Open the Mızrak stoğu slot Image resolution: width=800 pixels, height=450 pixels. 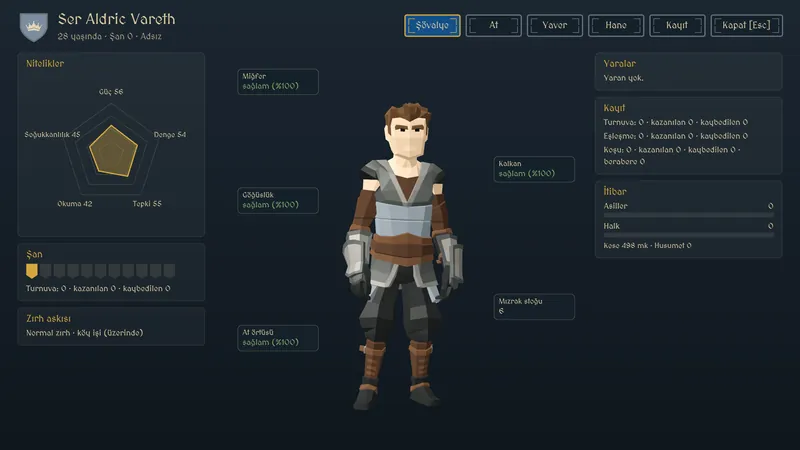coord(534,307)
